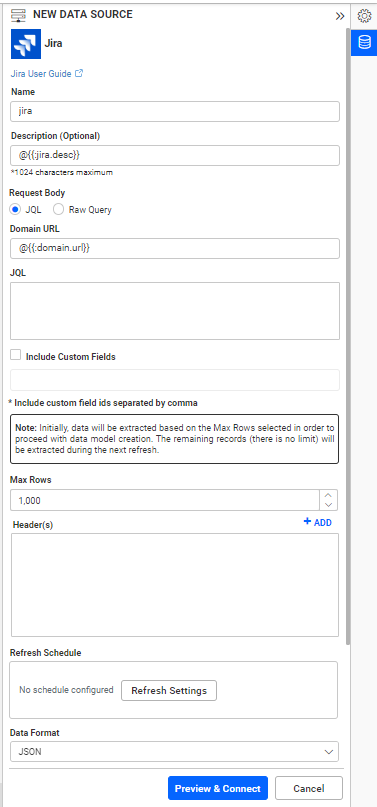This screenshot has width=377, height=807.
Task: Open the settings gear in the sidebar
Action: (x=364, y=16)
